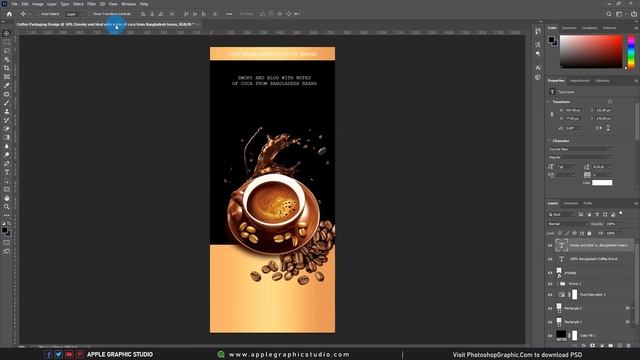Open the workspace switcher icon
640x360 pixels.
pyautogui.click(x=620, y=14)
